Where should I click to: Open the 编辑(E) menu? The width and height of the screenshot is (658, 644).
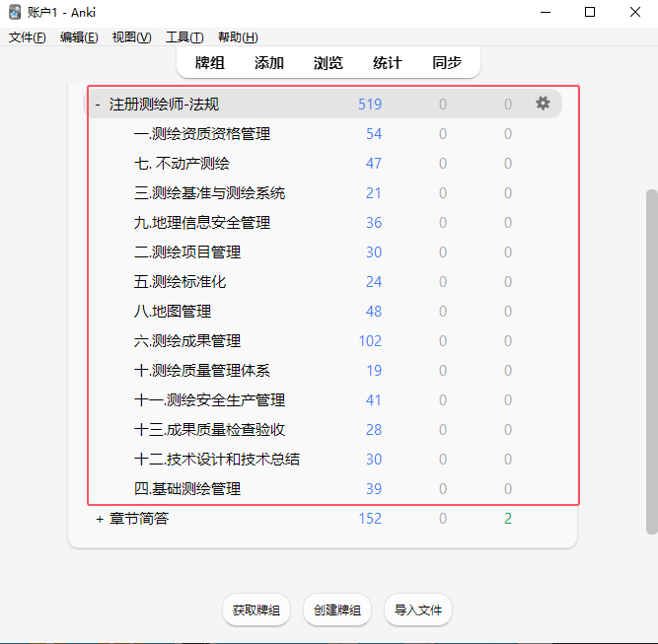[79, 37]
